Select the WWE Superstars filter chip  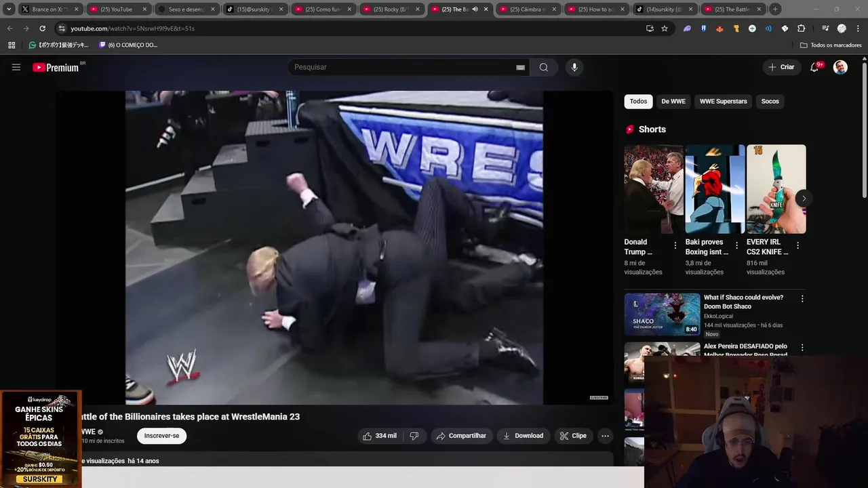coord(723,101)
